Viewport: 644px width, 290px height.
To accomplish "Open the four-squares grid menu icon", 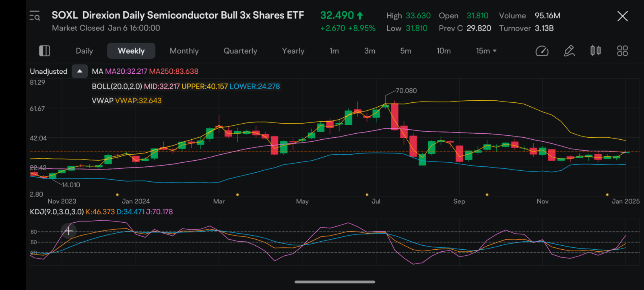I will (x=622, y=51).
